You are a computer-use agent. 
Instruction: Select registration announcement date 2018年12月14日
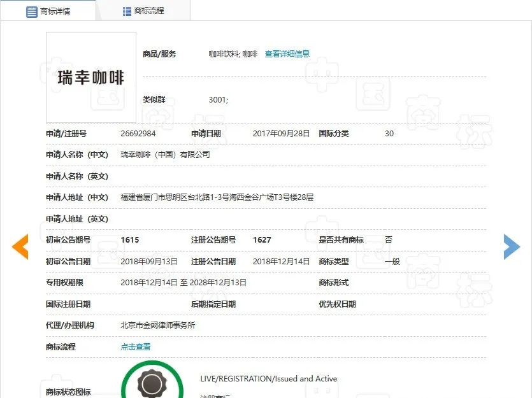click(281, 261)
